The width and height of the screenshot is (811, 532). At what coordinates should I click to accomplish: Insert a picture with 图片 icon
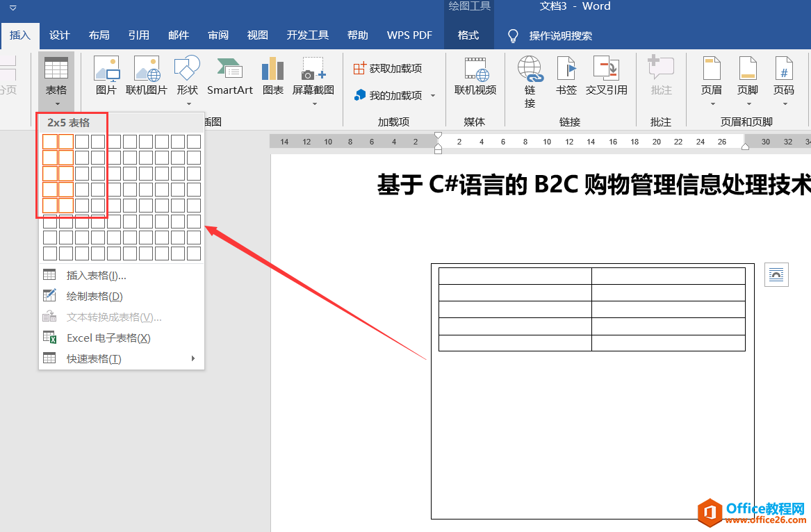106,76
